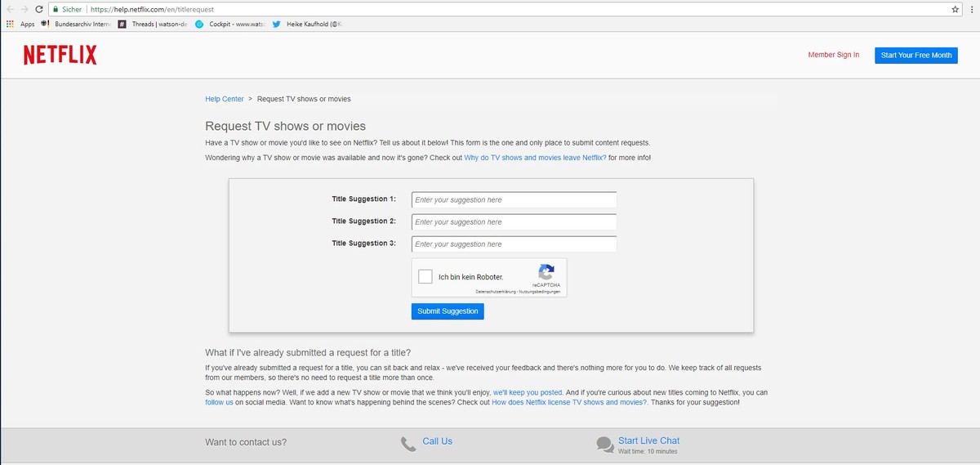The image size is (980, 465).
Task: Click the reCAPTCHA logo icon
Action: pos(546,272)
